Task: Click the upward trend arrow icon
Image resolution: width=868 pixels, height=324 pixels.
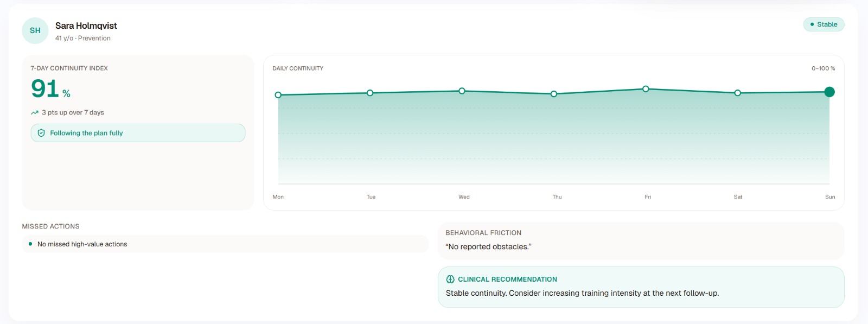Action: (x=35, y=113)
